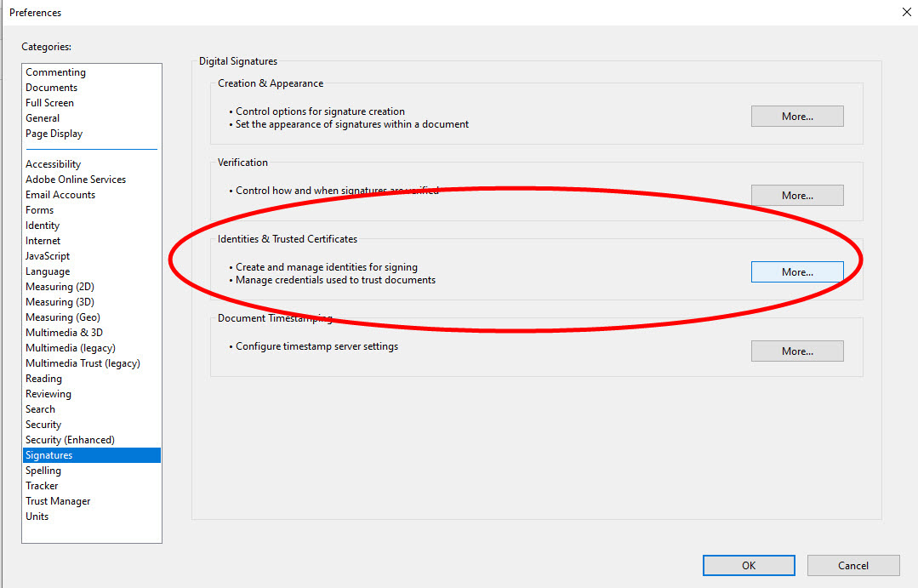Open Email Accounts preferences
The image size is (918, 588).
60,195
